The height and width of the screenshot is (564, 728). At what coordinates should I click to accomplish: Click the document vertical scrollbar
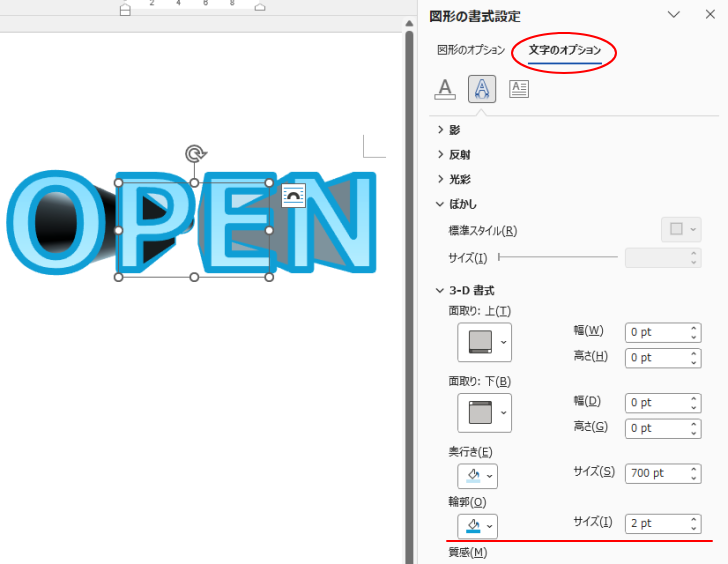(409, 297)
